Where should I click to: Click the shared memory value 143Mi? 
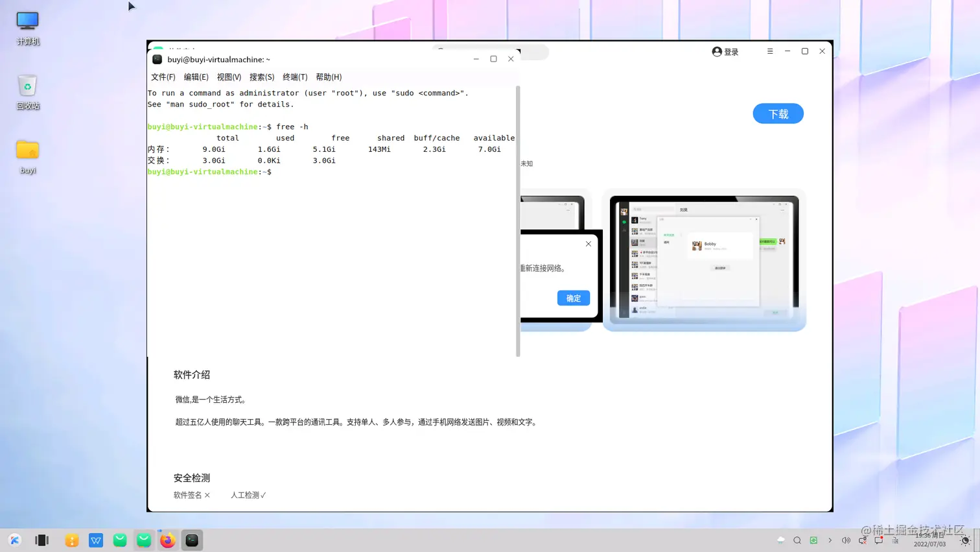click(x=379, y=149)
